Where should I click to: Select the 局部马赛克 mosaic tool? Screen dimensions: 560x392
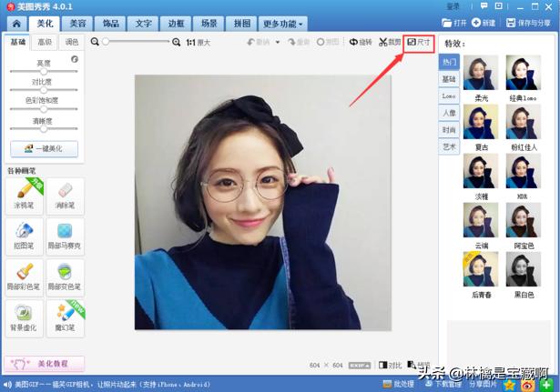66,236
